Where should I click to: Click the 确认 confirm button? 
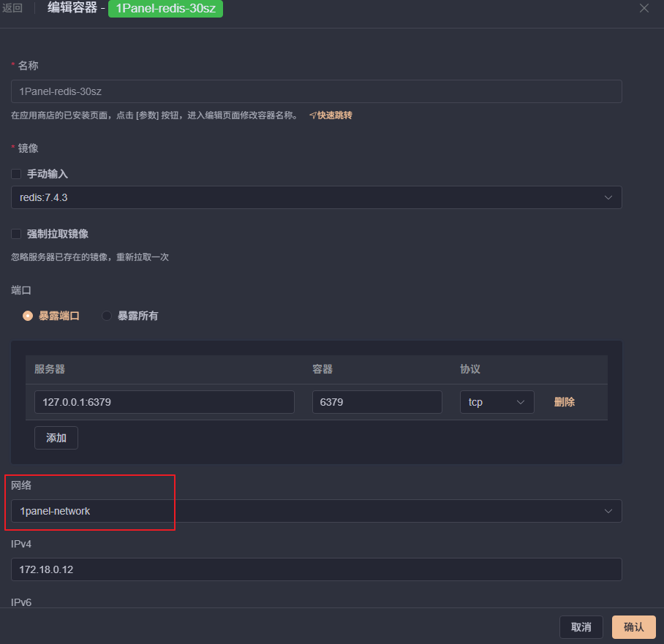coord(633,626)
